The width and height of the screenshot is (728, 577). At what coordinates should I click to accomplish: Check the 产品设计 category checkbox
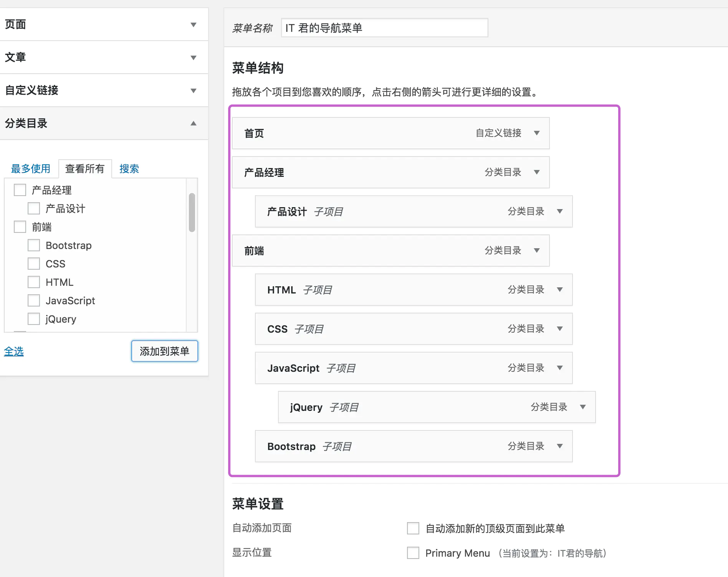[x=34, y=208]
